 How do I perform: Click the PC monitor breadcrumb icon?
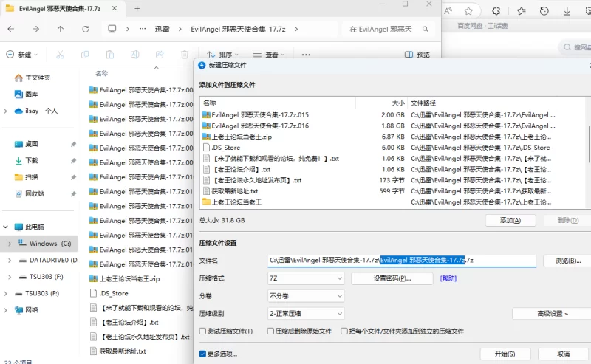tap(112, 29)
